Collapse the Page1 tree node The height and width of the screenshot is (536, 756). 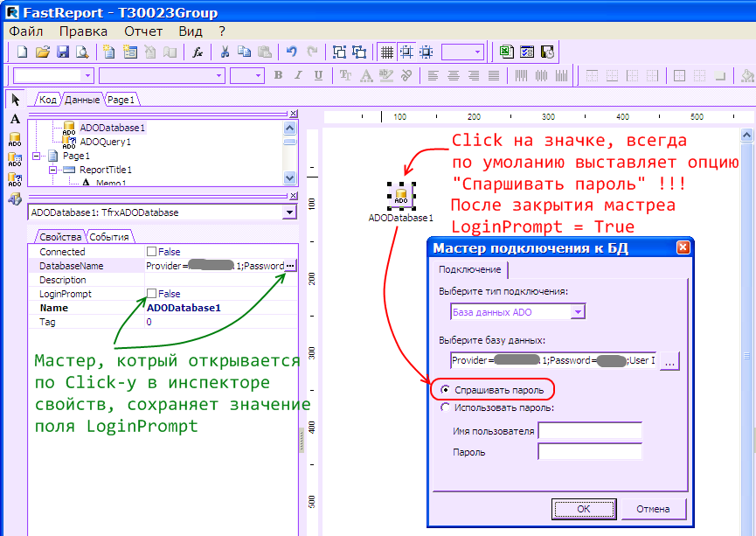pos(36,156)
